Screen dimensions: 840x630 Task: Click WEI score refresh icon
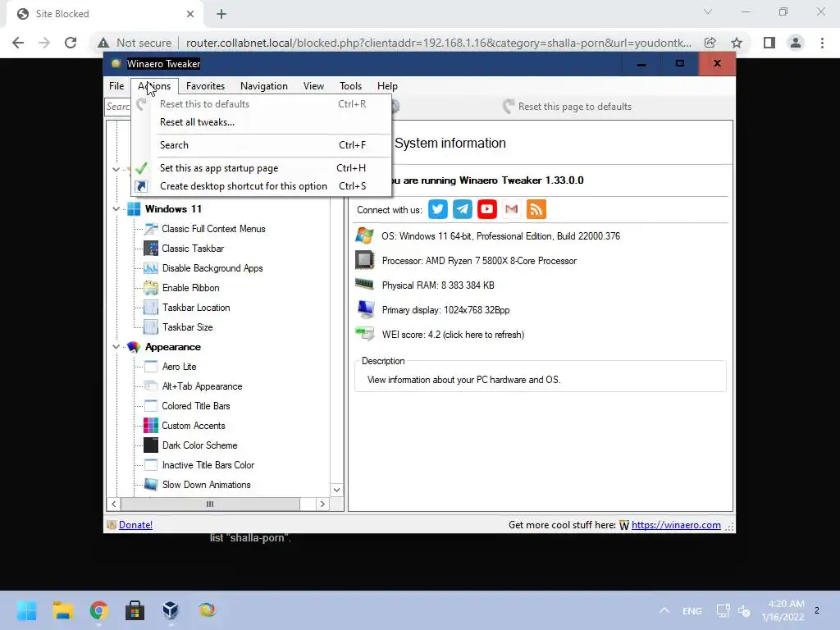(x=365, y=335)
